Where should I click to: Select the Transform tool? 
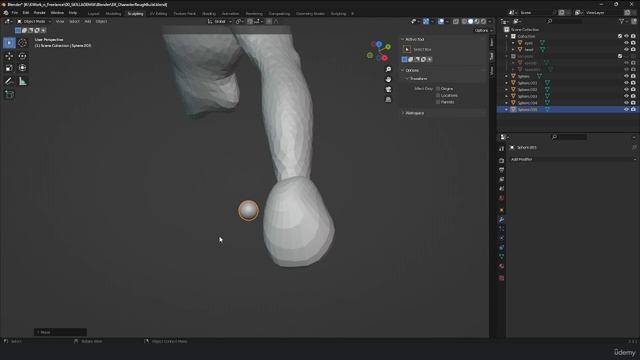[22, 68]
